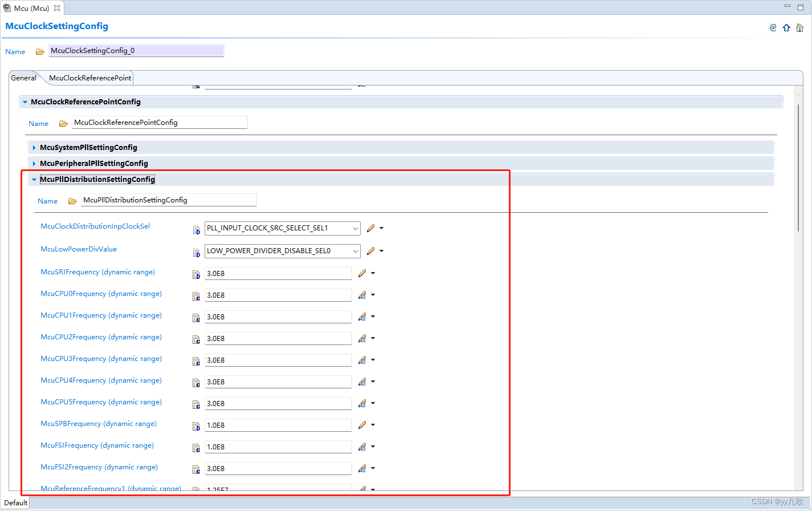812x511 pixels.
Task: Click calculator icon for McuFSI2Frequency
Action: (362, 469)
